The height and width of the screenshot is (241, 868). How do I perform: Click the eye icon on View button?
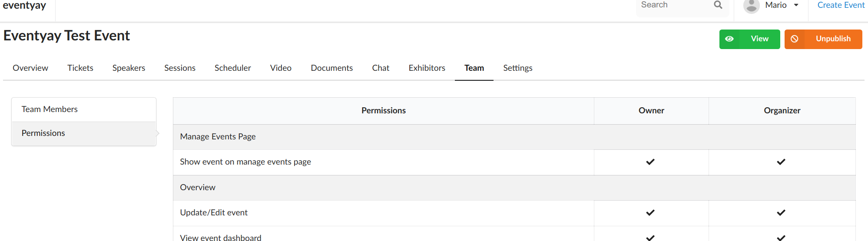coord(729,39)
